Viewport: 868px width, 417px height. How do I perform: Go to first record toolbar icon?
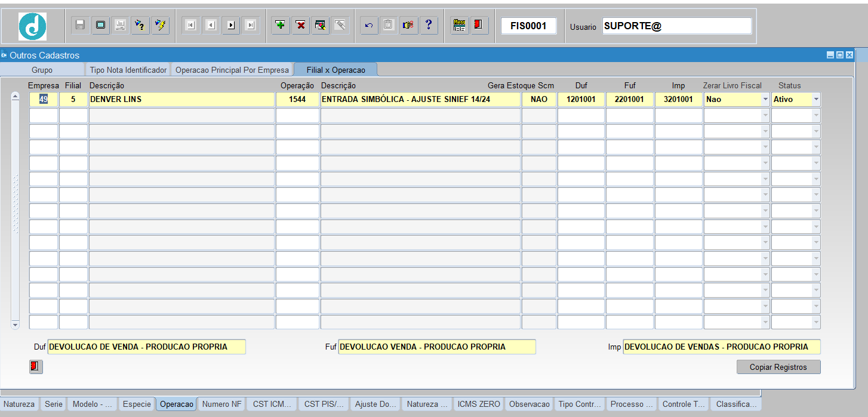[190, 25]
